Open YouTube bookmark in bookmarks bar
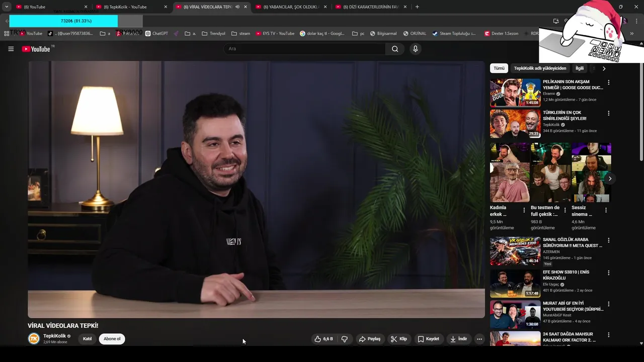The height and width of the screenshot is (362, 644). pos(31,34)
